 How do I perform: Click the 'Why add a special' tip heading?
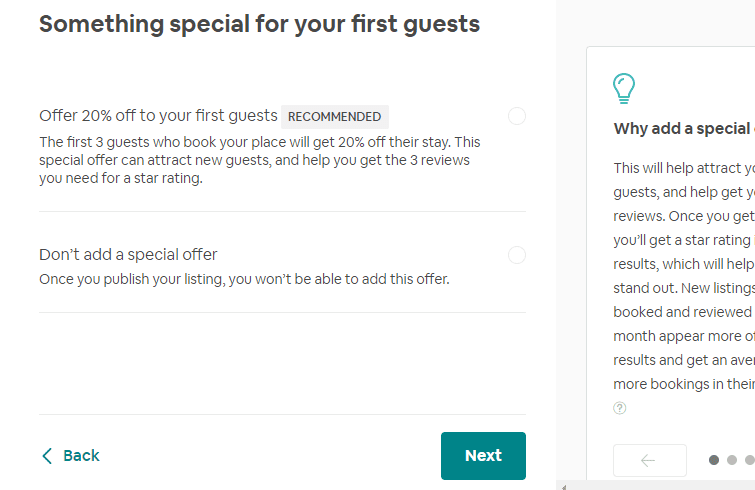pos(684,129)
